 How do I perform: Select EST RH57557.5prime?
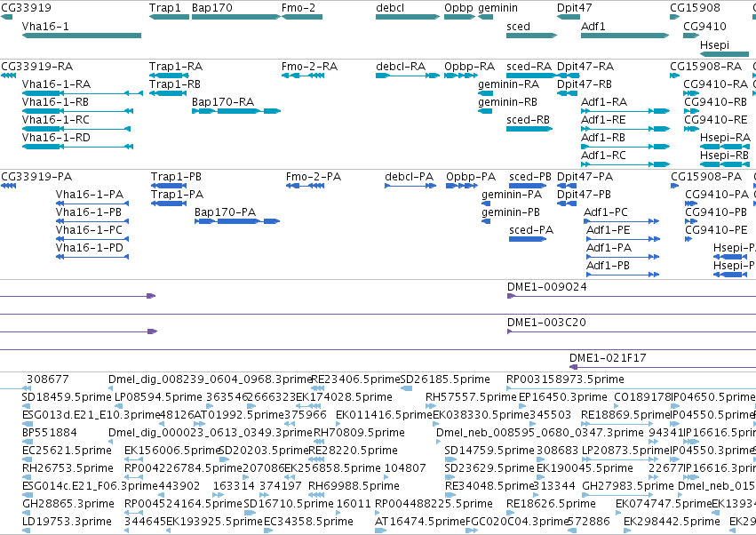(431, 406)
